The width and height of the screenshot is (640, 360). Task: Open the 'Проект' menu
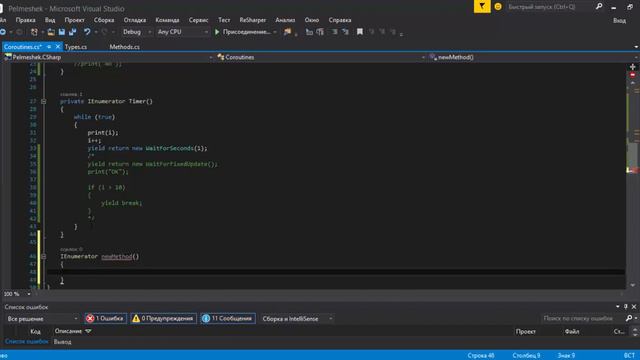tap(74, 20)
